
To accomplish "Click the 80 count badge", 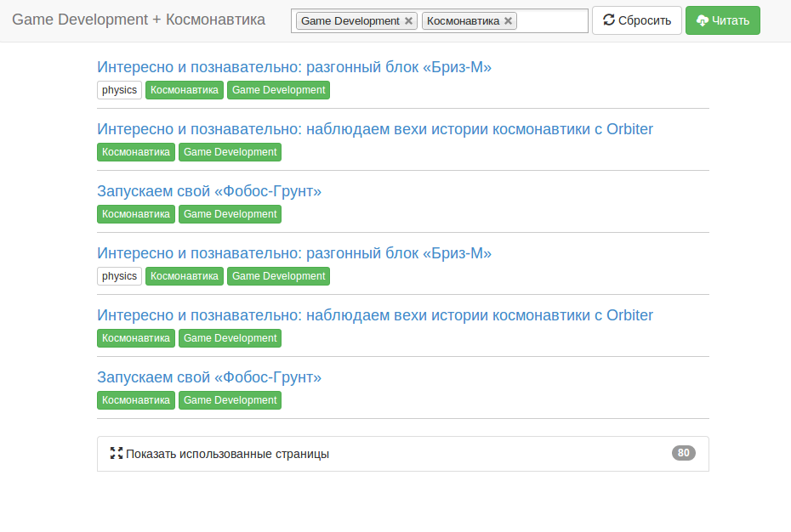I will (683, 453).
